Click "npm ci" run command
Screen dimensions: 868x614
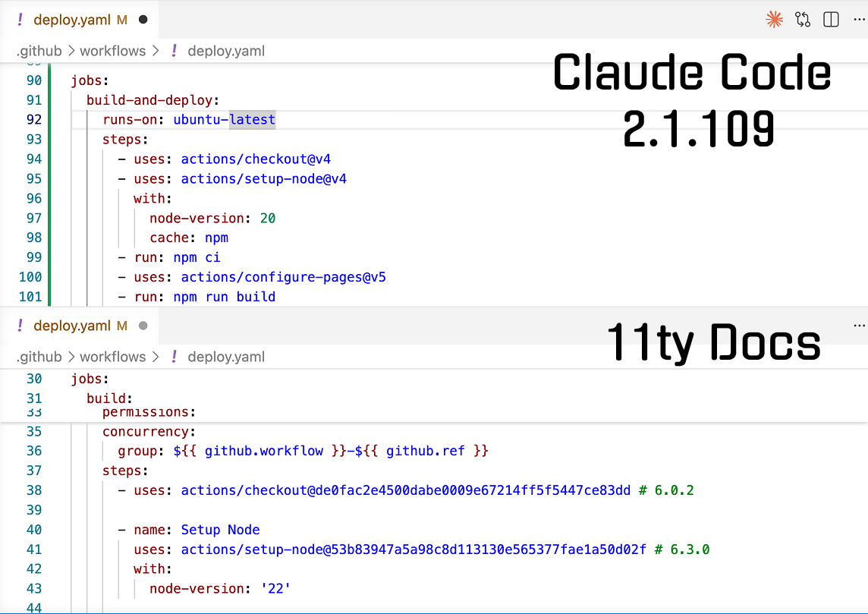197,257
